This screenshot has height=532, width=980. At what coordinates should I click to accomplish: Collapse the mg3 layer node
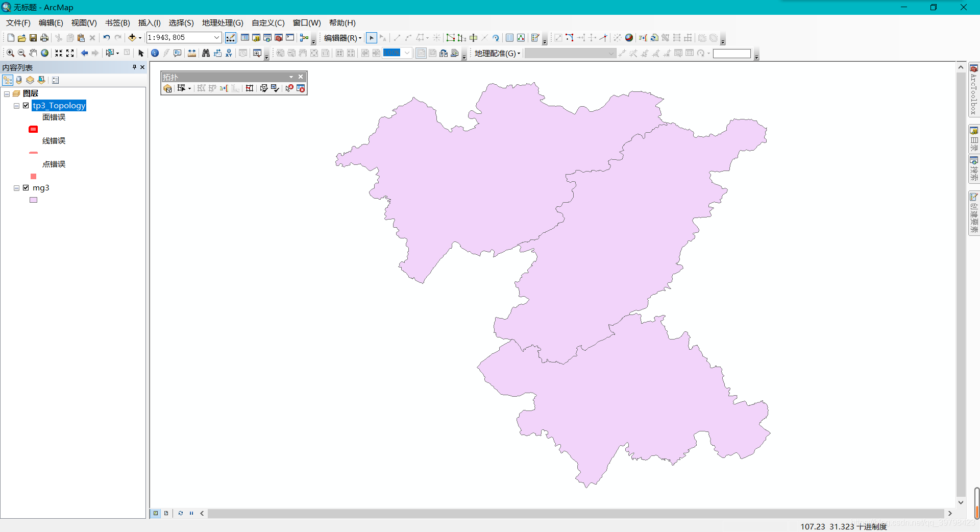pos(16,188)
